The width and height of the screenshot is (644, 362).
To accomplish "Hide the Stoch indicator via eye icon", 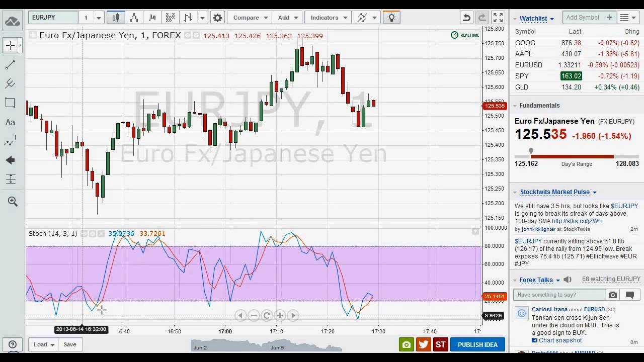I will pos(85,234).
